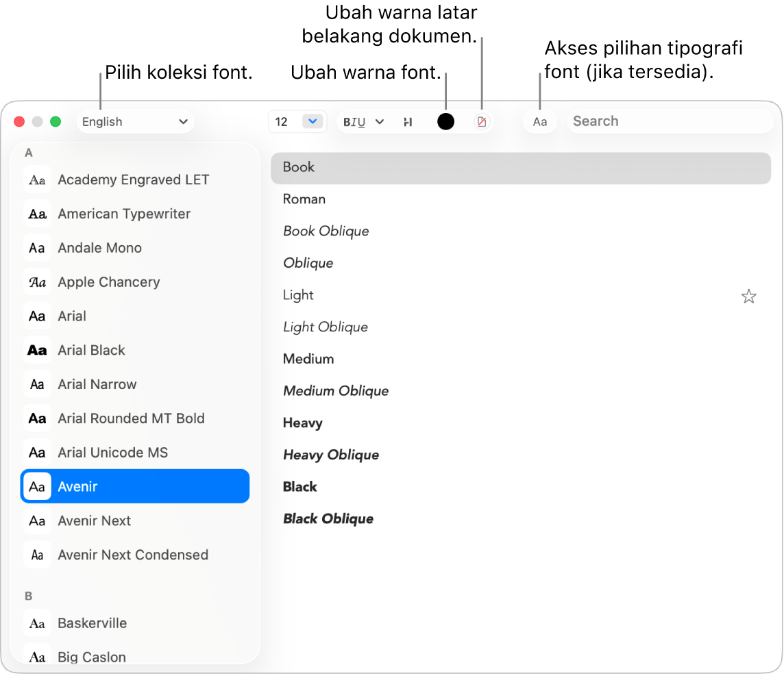Viewport: 784px width, 676px height.
Task: Open the English language dropdown
Action: [x=135, y=121]
